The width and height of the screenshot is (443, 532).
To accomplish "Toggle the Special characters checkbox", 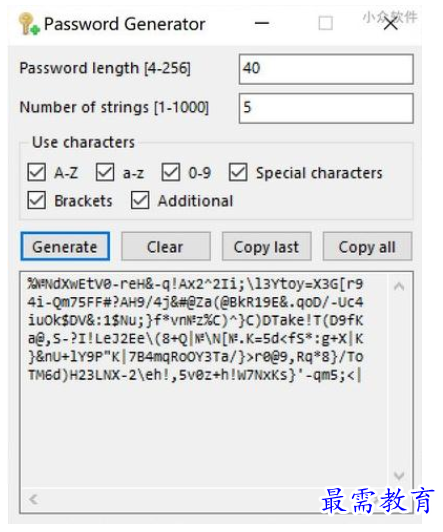I will pyautogui.click(x=238, y=172).
